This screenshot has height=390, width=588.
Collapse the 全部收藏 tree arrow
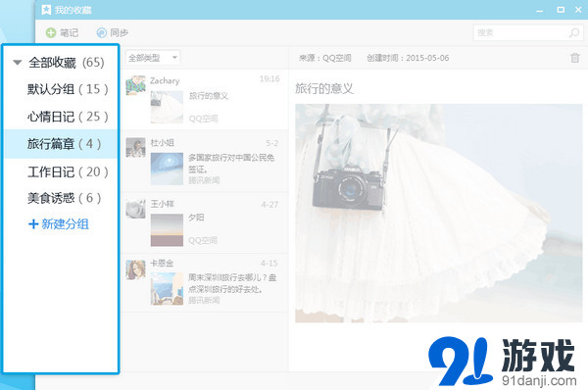18,63
